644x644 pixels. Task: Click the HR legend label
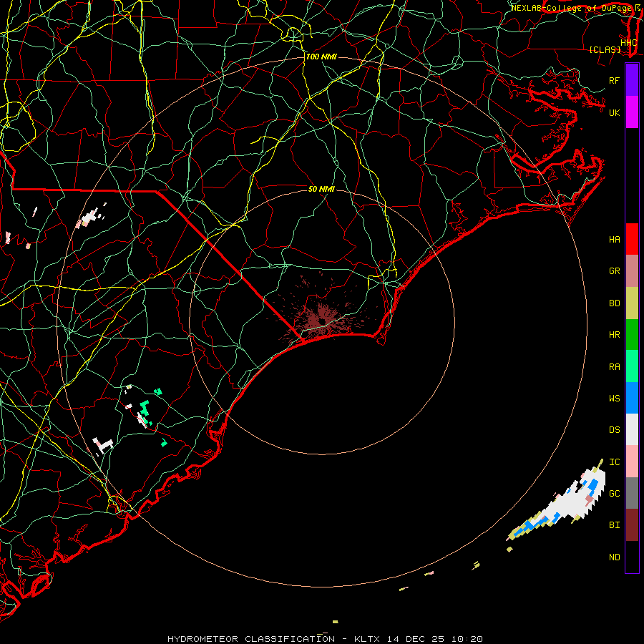coord(614,335)
